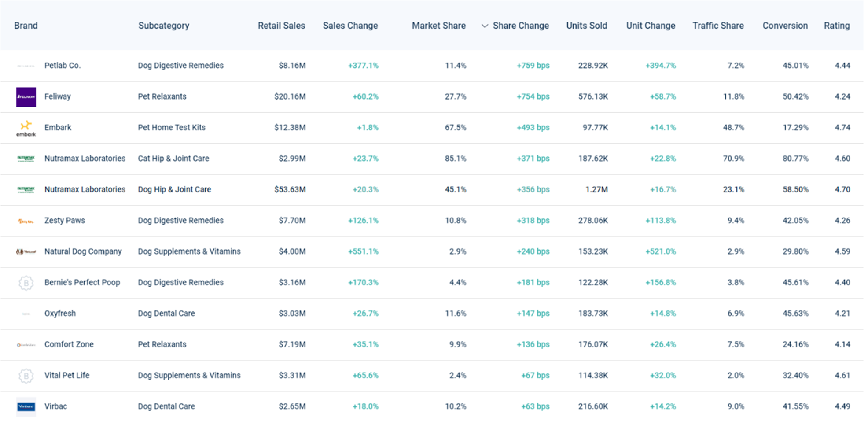Click the 216.60K units sold value
Screen dimensions: 868x421
click(x=593, y=406)
